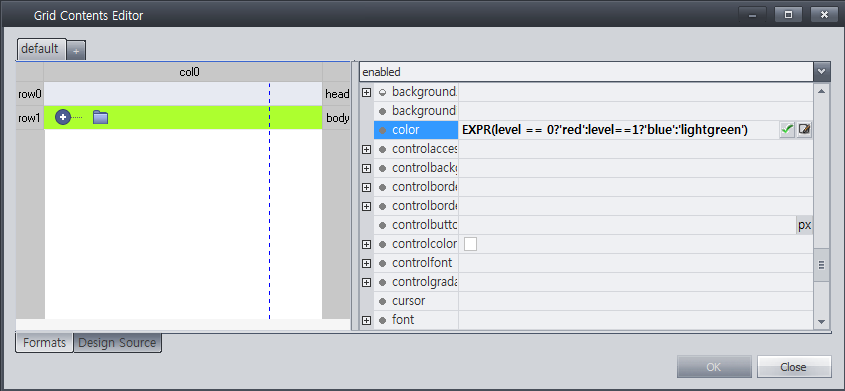Screen dimensions: 845x391
Task: Click the green checkmark apply icon
Action: coord(787,130)
